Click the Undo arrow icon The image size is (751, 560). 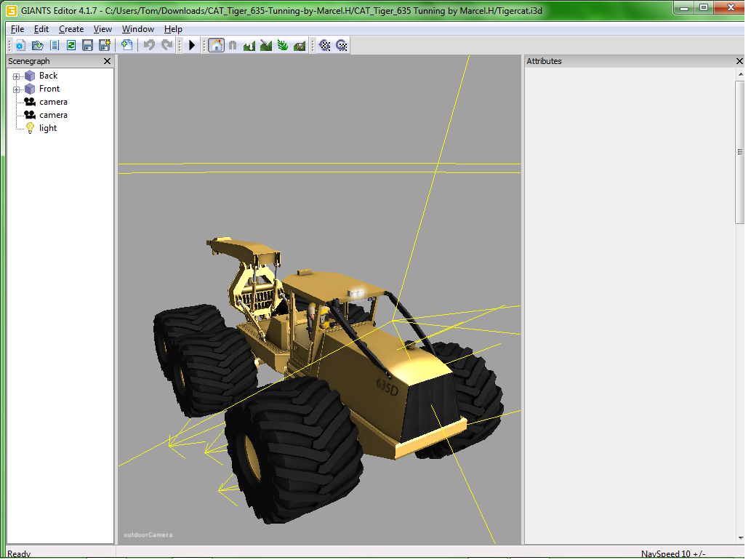pyautogui.click(x=150, y=46)
